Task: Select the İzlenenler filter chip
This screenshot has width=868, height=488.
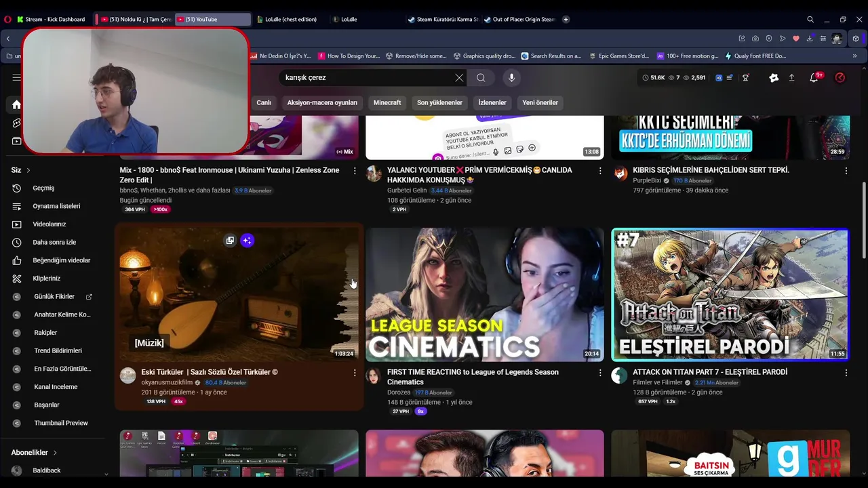Action: point(492,102)
